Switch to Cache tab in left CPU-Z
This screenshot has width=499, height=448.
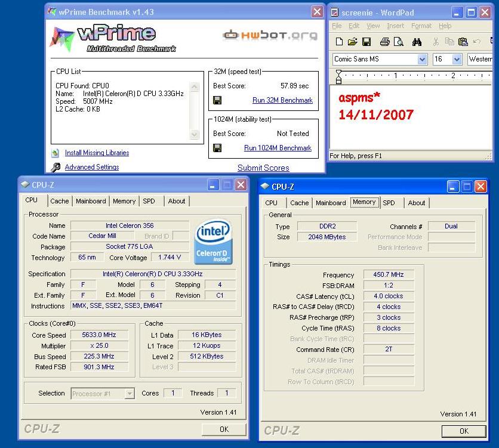(x=60, y=201)
